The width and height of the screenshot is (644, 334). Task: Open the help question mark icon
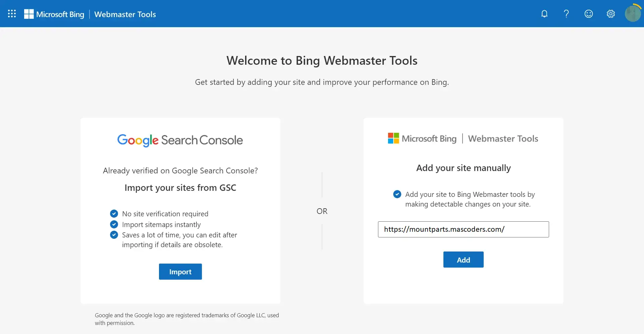(566, 14)
